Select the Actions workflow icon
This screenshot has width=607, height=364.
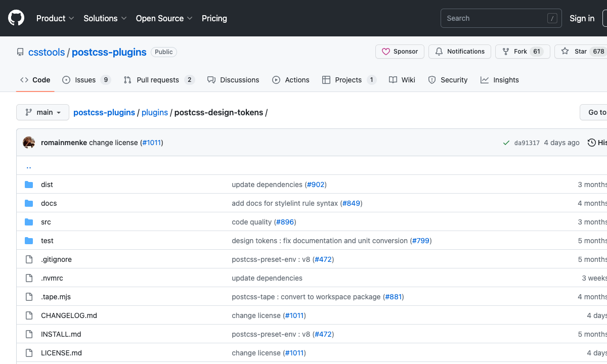click(276, 80)
